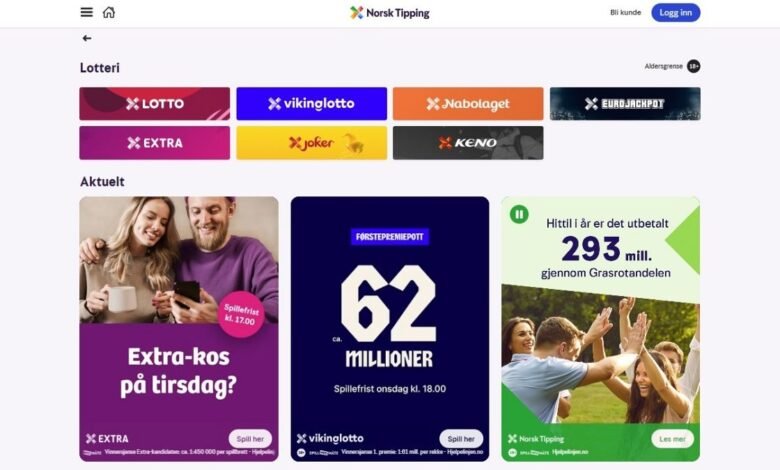780x470 pixels.
Task: Open the hamburger menu
Action: tap(87, 12)
